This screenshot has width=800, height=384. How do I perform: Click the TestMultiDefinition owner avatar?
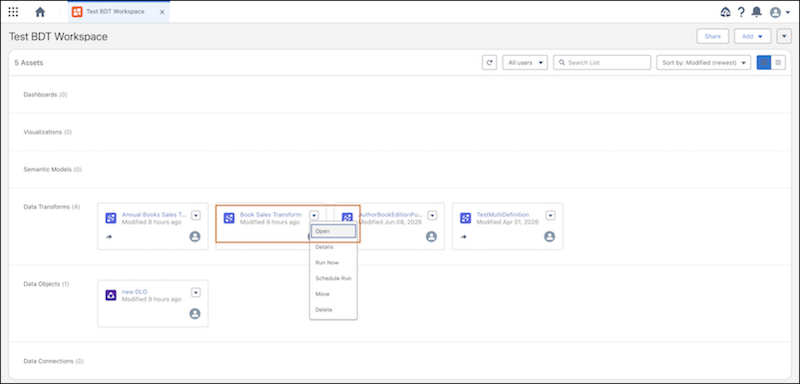point(549,237)
